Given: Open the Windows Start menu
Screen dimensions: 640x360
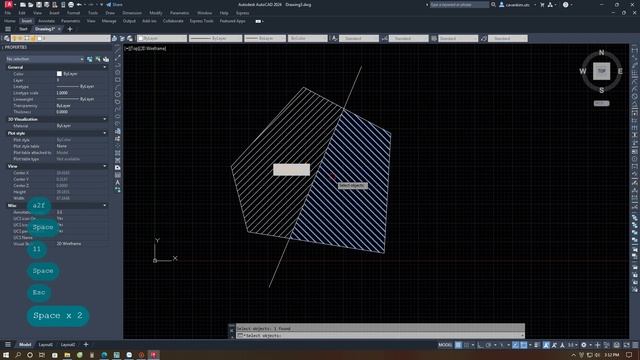Looking at the screenshot, I should click(x=6, y=355).
